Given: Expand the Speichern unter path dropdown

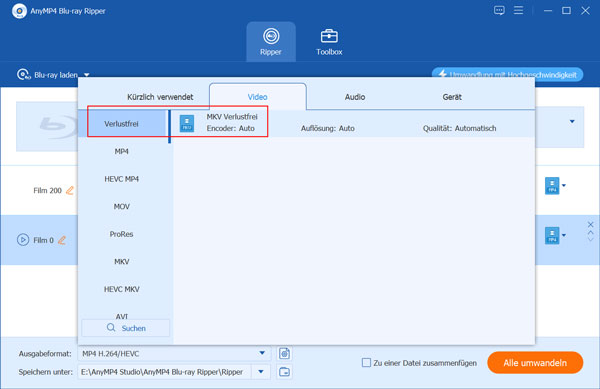Looking at the screenshot, I should (261, 372).
